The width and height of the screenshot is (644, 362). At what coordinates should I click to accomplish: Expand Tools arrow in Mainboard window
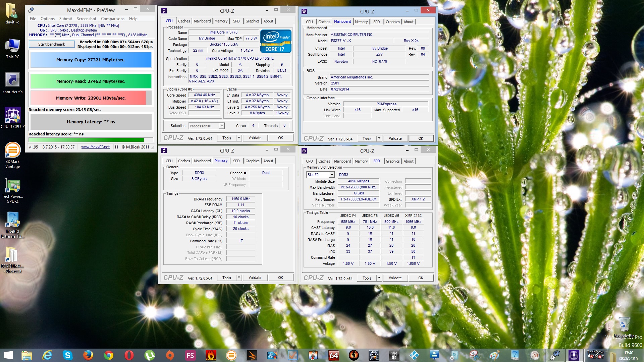pyautogui.click(x=379, y=138)
